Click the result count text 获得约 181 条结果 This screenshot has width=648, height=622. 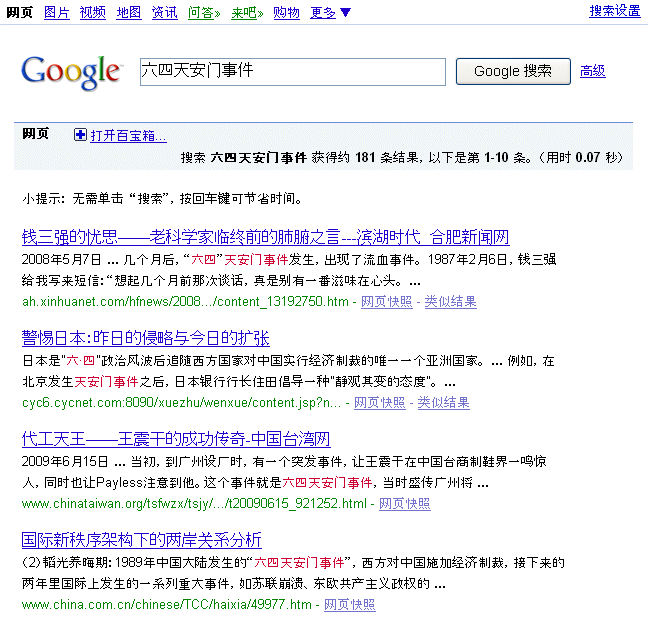coord(367,157)
